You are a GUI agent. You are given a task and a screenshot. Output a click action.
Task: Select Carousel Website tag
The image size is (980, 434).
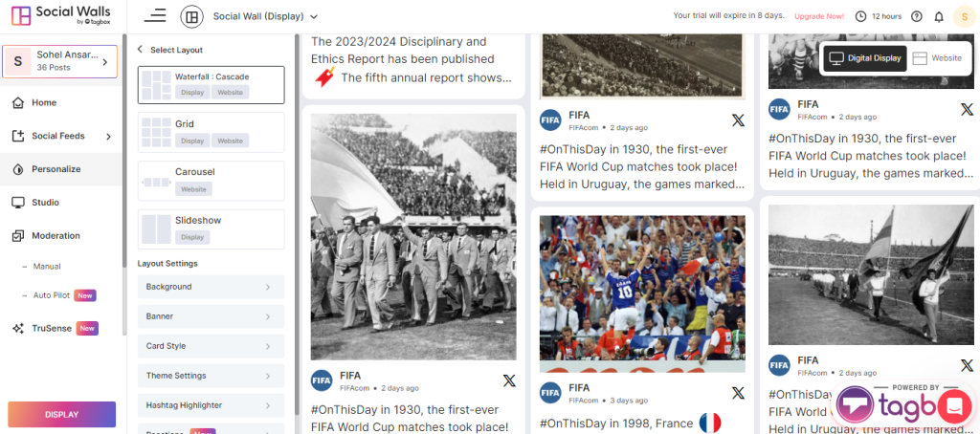pos(193,188)
